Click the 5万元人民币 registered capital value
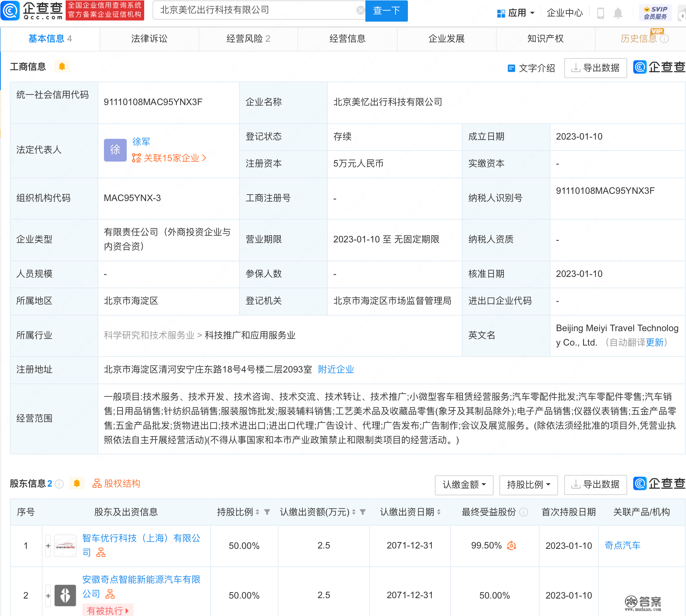Viewport: 686px width, 616px height. pyautogui.click(x=358, y=163)
